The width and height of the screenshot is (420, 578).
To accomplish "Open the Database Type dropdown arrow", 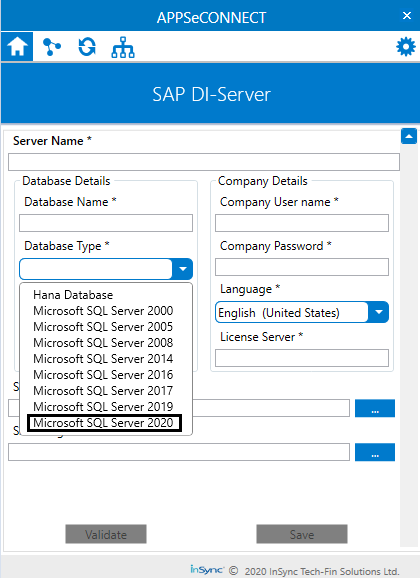I will pos(183,269).
